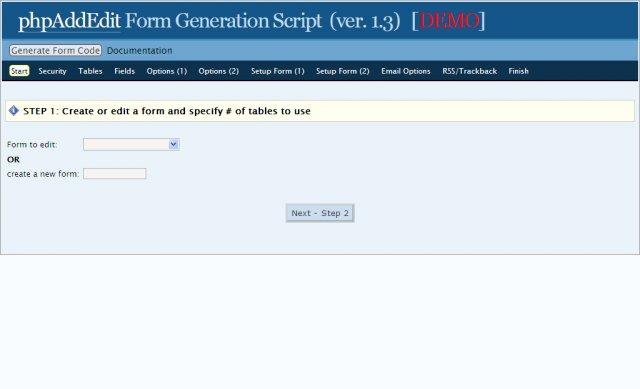Click the 'create a new form:' label
Image resolution: width=640 pixels, height=389 pixels.
(x=43, y=174)
